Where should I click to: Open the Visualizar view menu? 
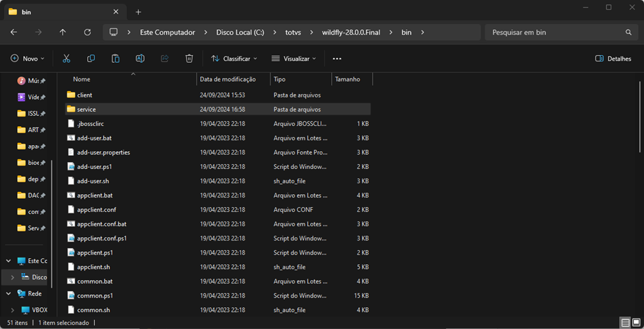294,59
